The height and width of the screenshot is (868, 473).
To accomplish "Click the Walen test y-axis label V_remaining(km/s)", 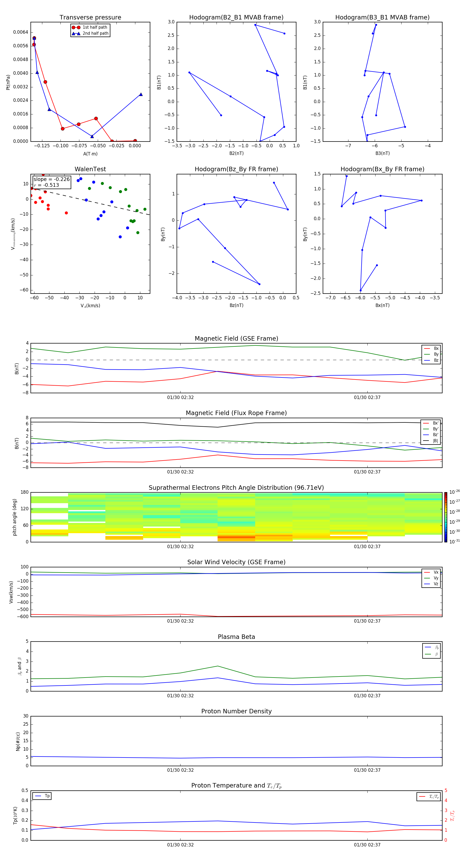I will 13,234.
